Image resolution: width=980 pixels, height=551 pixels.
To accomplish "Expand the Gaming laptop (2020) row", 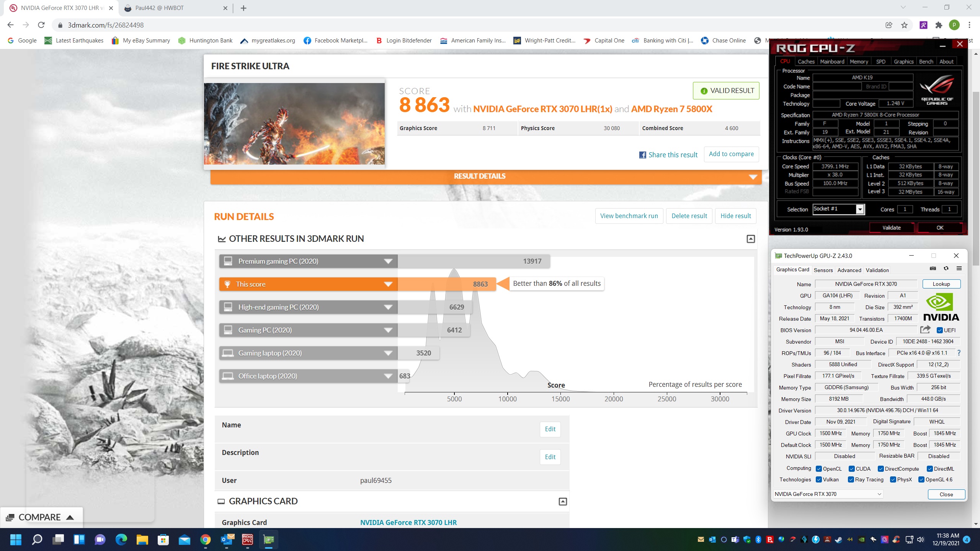I will [388, 353].
